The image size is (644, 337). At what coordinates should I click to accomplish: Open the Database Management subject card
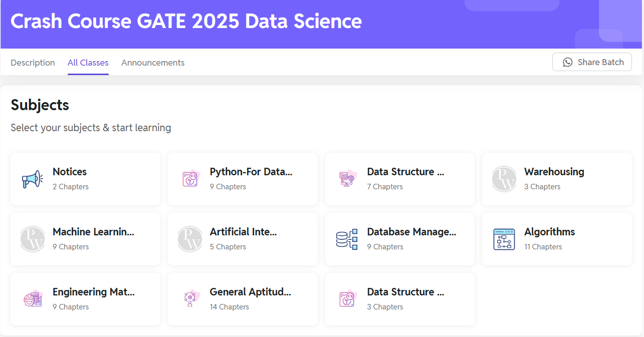[399, 239]
